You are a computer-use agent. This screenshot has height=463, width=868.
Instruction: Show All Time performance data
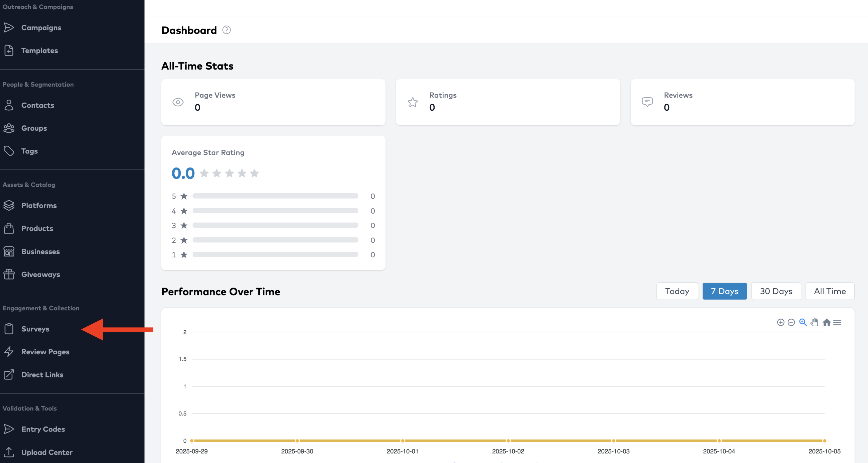click(x=830, y=291)
